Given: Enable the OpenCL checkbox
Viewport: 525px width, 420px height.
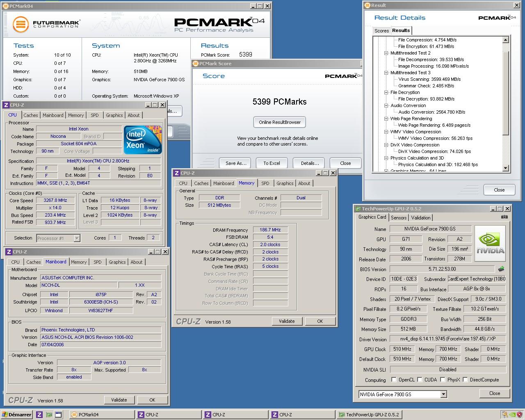Looking at the screenshot, I should pos(394,379).
